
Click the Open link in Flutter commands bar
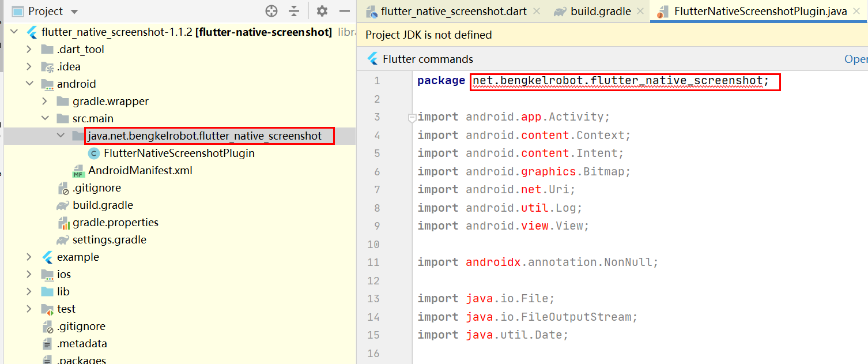(856, 59)
